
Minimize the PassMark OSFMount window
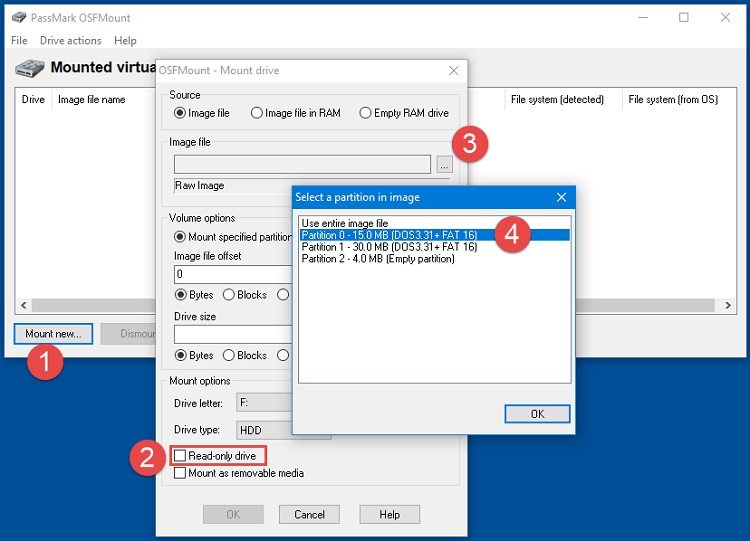643,18
